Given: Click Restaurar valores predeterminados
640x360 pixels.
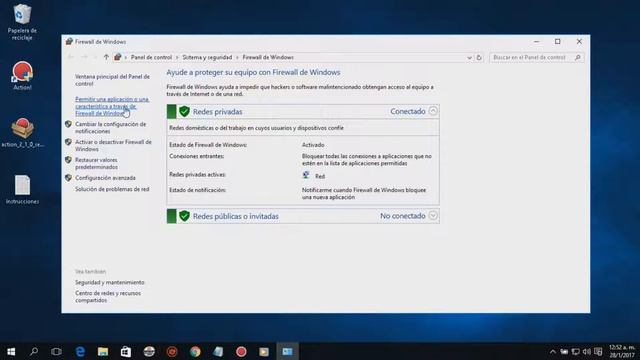Looking at the screenshot, I should 96,163.
